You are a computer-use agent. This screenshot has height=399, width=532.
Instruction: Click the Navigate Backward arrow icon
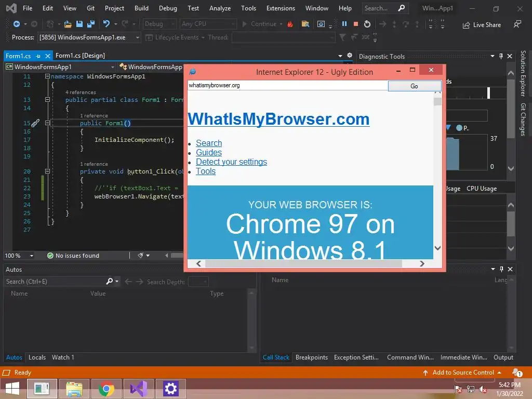coord(16,24)
